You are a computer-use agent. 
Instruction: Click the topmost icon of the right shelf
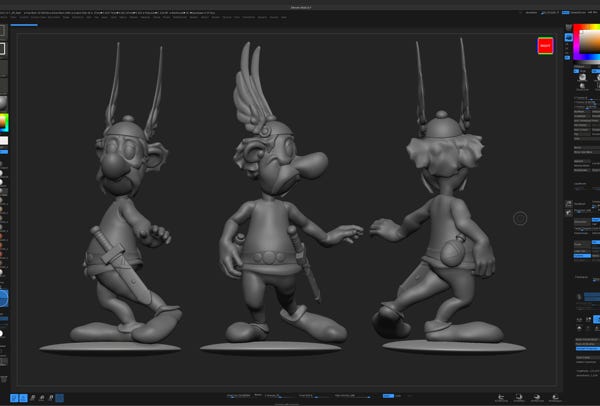click(569, 27)
